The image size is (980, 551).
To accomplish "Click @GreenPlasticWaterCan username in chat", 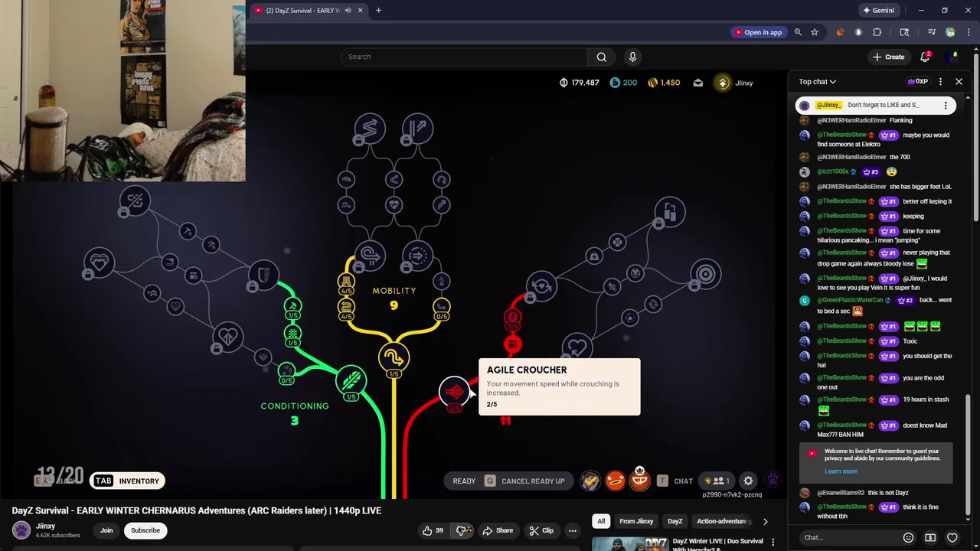I will click(850, 300).
